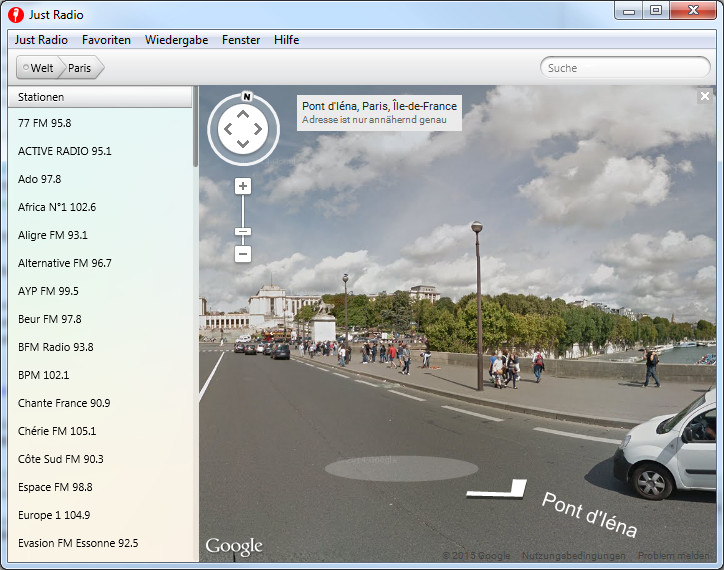724x570 pixels.
Task: Open Nutzungsbedingungen link
Action: coord(573,556)
